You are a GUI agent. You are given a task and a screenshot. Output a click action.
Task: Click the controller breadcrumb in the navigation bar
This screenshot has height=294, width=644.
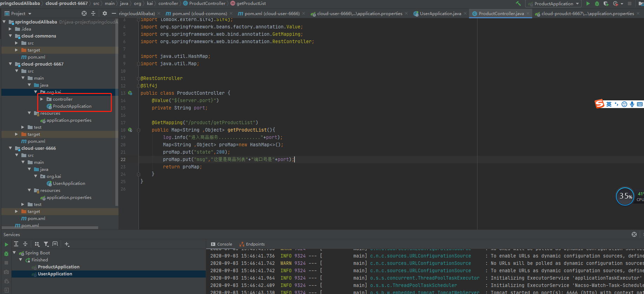pos(168,3)
